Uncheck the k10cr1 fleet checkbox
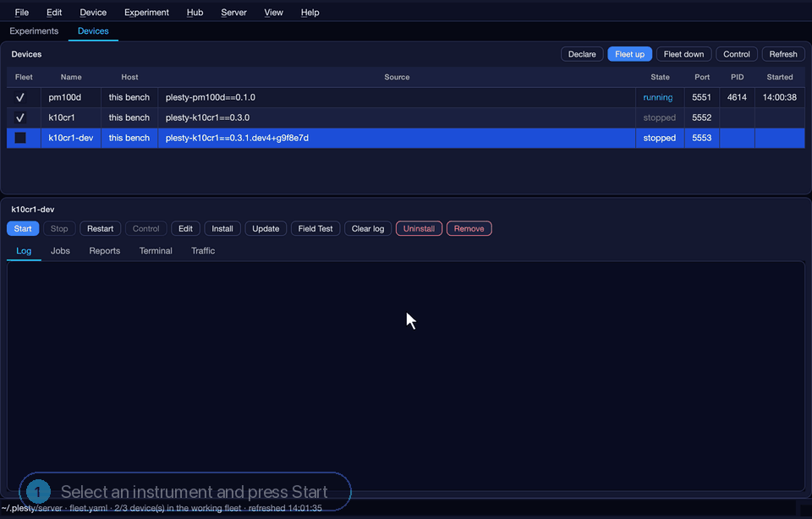This screenshot has width=812, height=519. tap(20, 117)
